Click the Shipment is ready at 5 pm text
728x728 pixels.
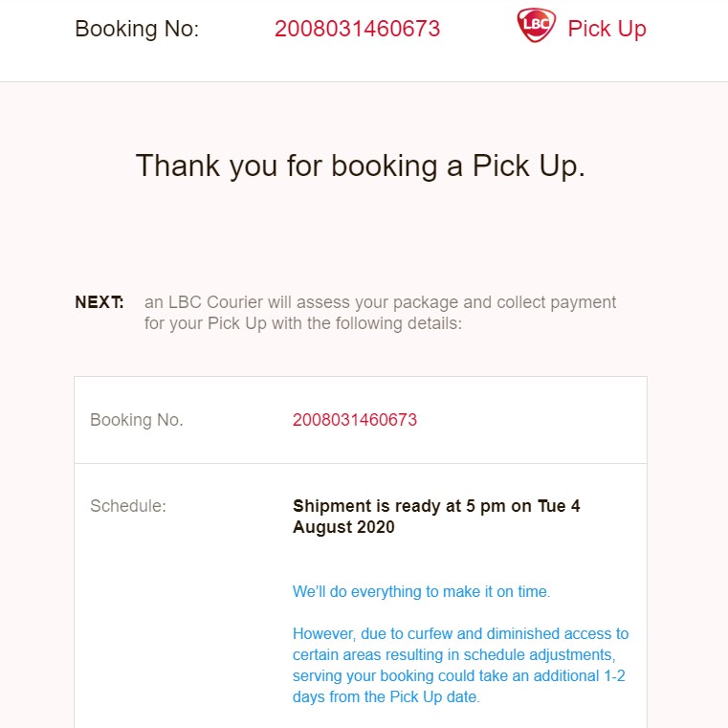[x=436, y=506]
